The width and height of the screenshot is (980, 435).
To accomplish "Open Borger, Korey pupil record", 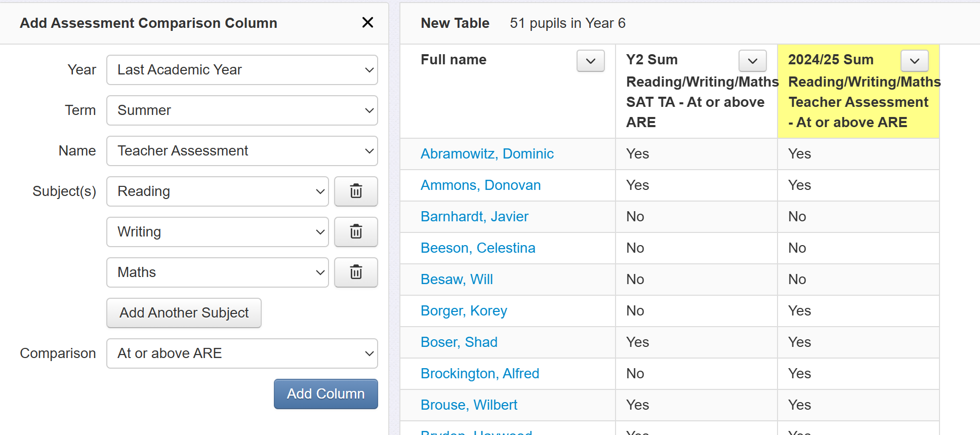I will (x=464, y=311).
